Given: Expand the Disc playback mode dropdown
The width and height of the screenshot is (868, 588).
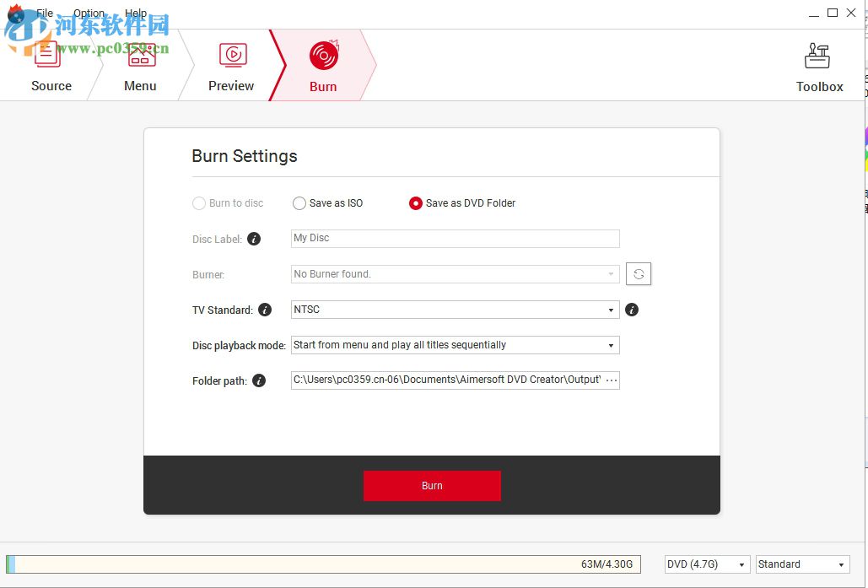Looking at the screenshot, I should [455, 345].
